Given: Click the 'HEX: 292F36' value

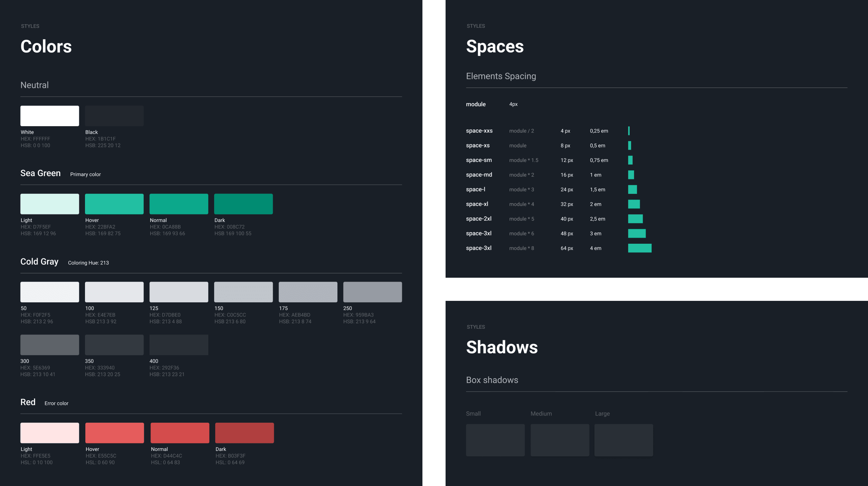Looking at the screenshot, I should tap(165, 368).
